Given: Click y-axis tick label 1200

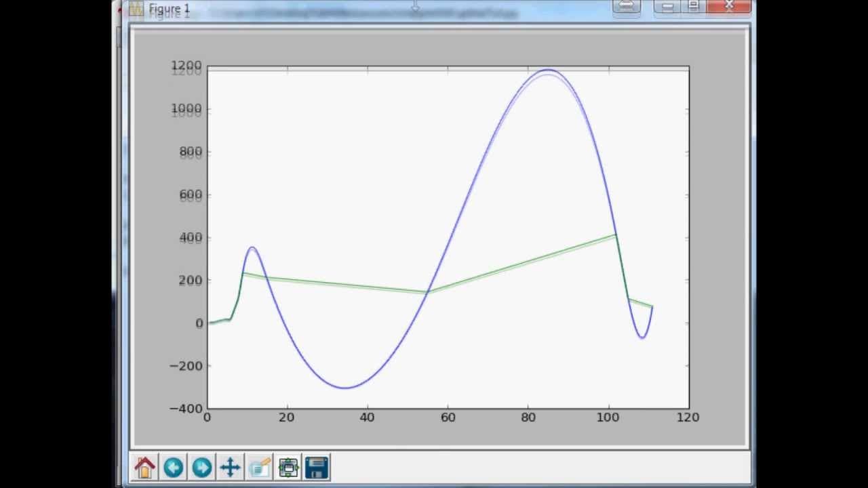Looking at the screenshot, I should [186, 66].
